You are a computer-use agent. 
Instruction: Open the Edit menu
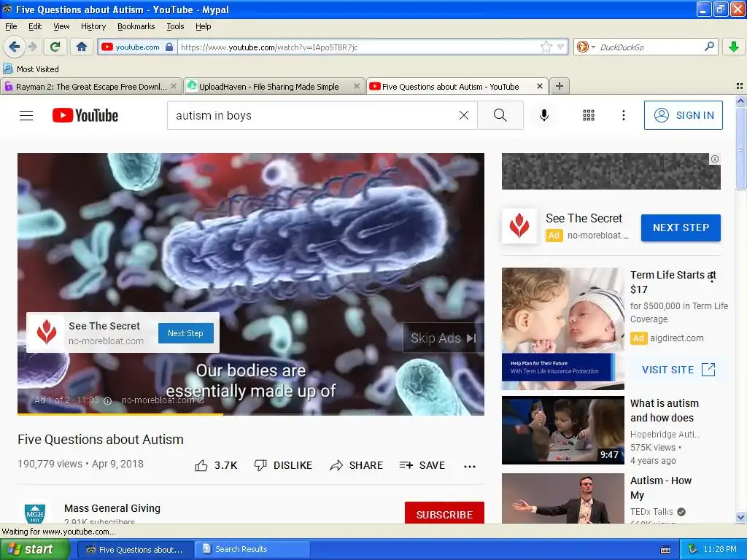click(x=35, y=26)
